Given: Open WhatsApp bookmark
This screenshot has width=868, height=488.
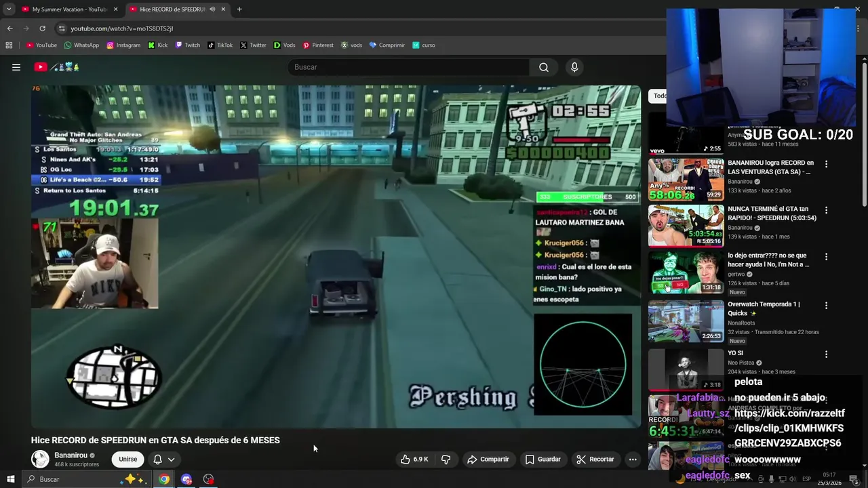Looking at the screenshot, I should coord(81,45).
